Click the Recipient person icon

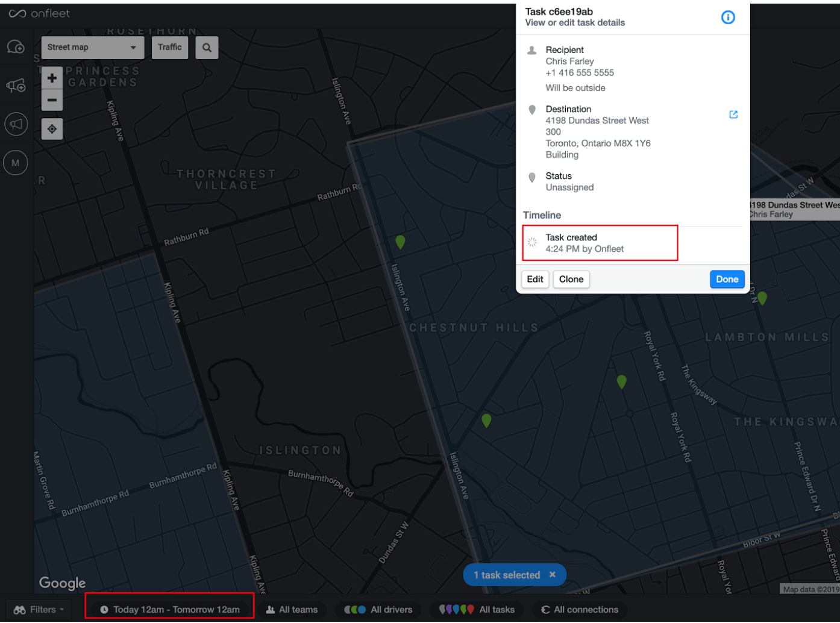click(x=532, y=51)
